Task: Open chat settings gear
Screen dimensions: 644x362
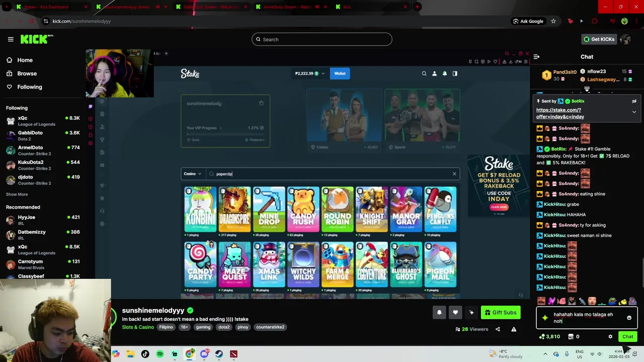Action: tap(610, 337)
